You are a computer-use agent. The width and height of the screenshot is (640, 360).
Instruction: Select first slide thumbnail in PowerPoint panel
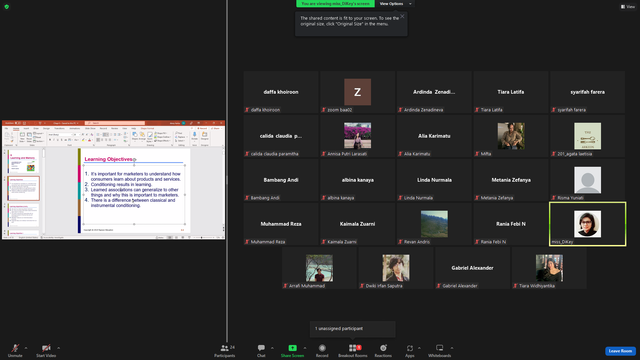pyautogui.click(x=23, y=161)
